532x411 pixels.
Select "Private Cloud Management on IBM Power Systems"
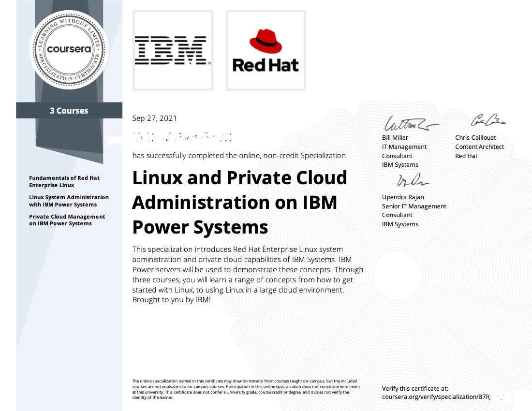67,220
